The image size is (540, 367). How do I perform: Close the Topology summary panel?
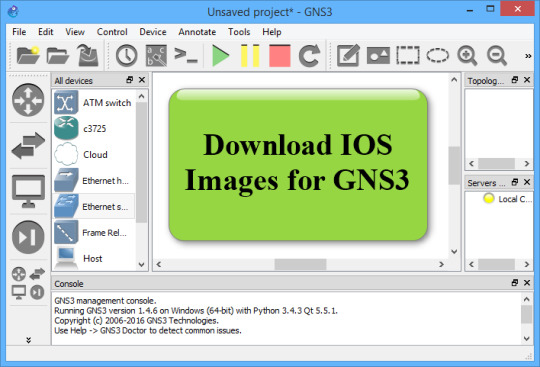(x=527, y=80)
